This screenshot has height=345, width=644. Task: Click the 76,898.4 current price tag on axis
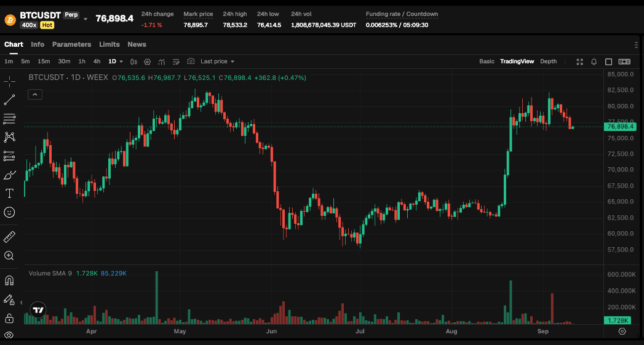point(619,127)
